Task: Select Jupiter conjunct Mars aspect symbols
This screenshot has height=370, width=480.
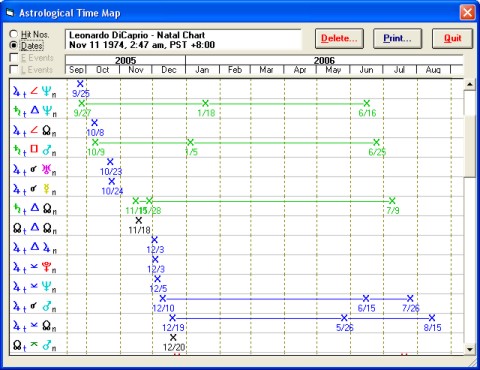Action: (x=35, y=306)
